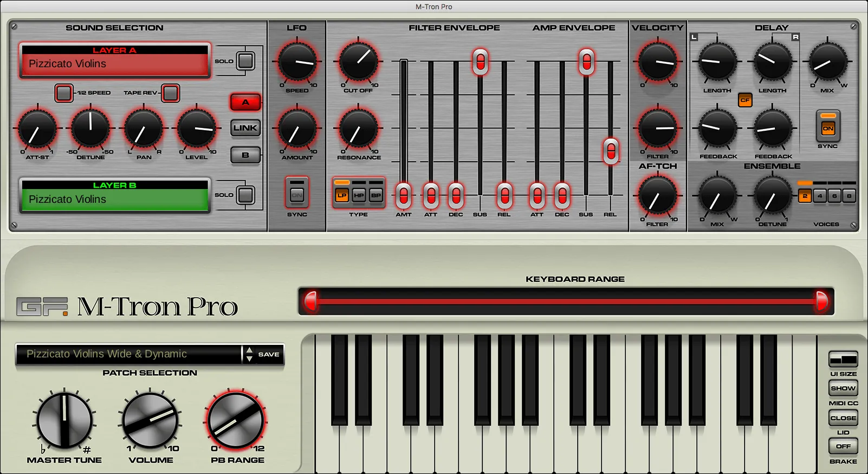The height and width of the screenshot is (474, 868).
Task: Click the Layer A Level knob
Action: [x=197, y=128]
